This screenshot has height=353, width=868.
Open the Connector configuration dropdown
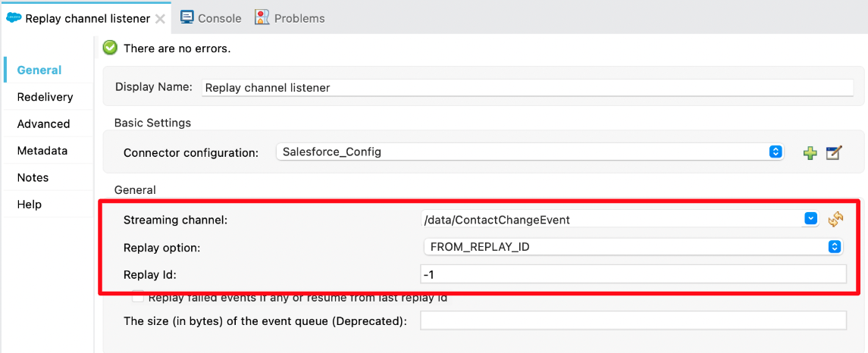click(530, 152)
